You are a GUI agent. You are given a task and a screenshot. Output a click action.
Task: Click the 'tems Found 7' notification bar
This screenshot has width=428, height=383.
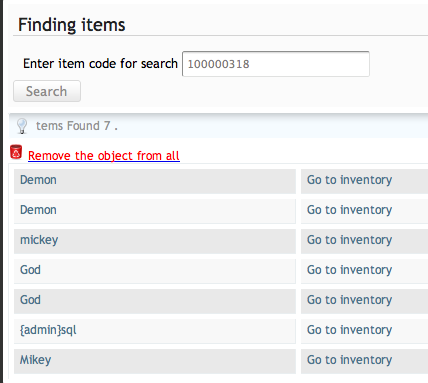pos(219,126)
